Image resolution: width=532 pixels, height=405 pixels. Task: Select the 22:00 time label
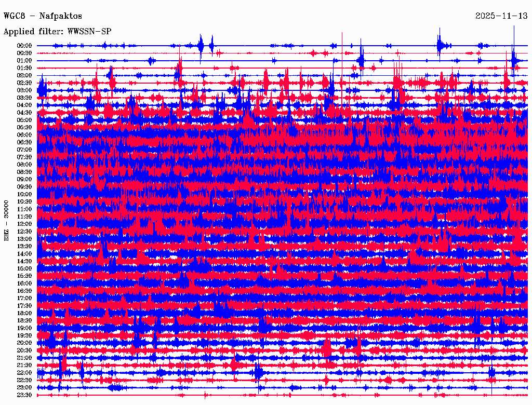[x=24, y=373]
